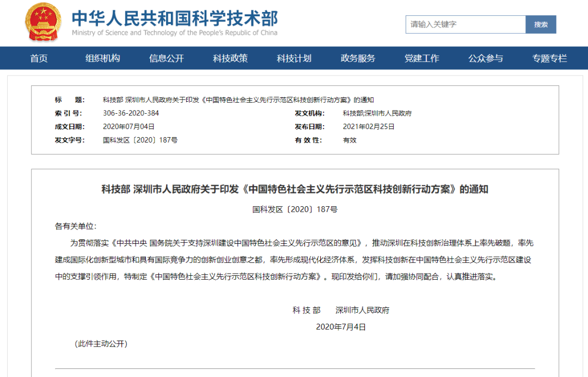Click the document title in metadata table
Image resolution: width=588 pixels, height=377 pixels.
pos(238,100)
